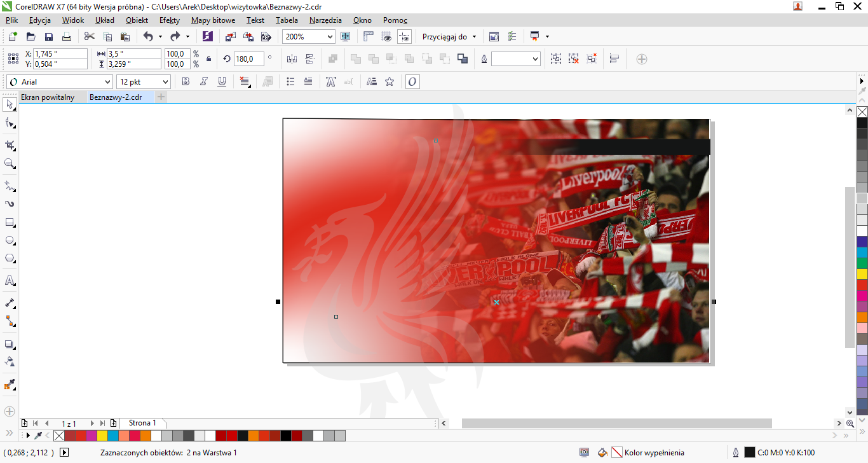Open the Efekty menu

click(x=170, y=20)
